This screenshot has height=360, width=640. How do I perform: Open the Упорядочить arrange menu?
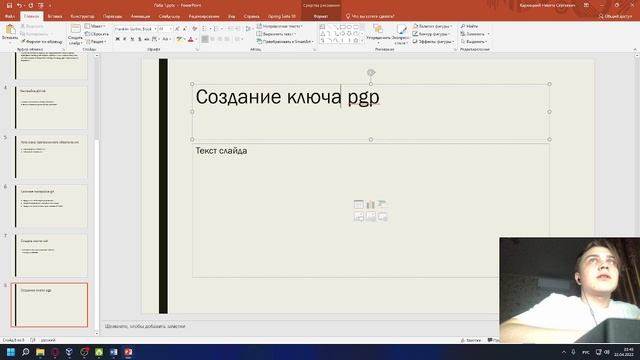point(378,34)
